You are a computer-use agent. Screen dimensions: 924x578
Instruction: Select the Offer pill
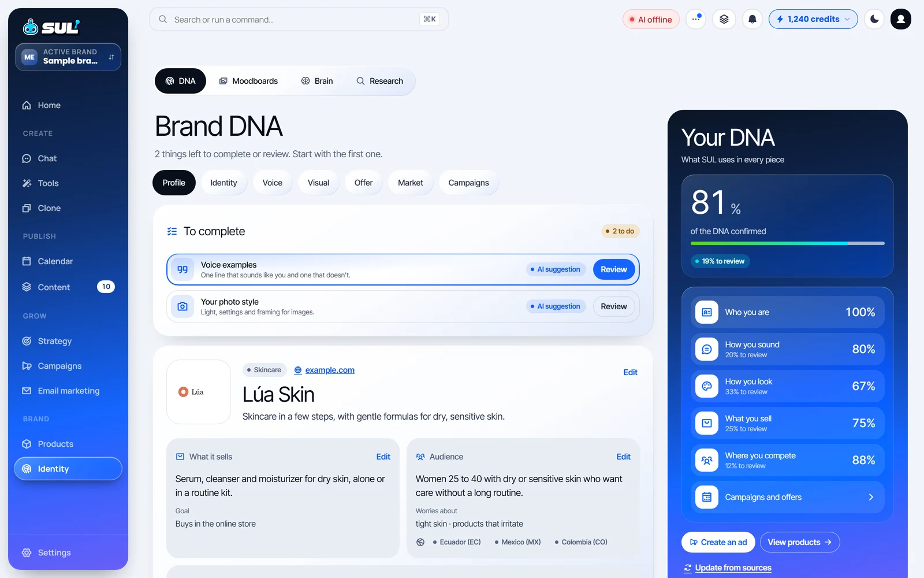[x=363, y=183]
